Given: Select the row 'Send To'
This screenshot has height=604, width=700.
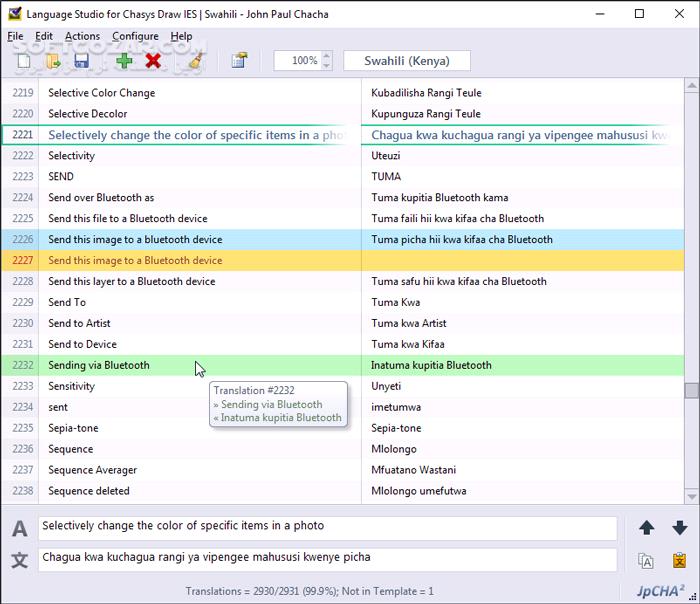Looking at the screenshot, I should (x=343, y=302).
